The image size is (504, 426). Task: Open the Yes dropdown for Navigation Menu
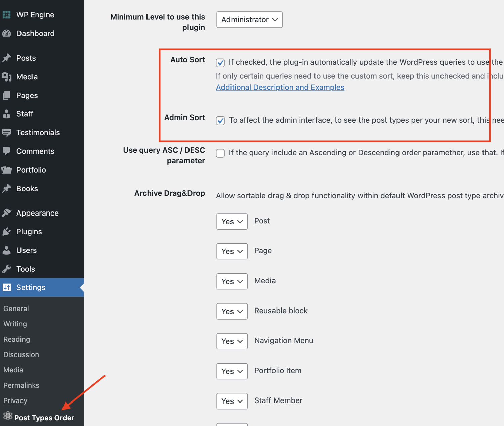[x=232, y=341]
